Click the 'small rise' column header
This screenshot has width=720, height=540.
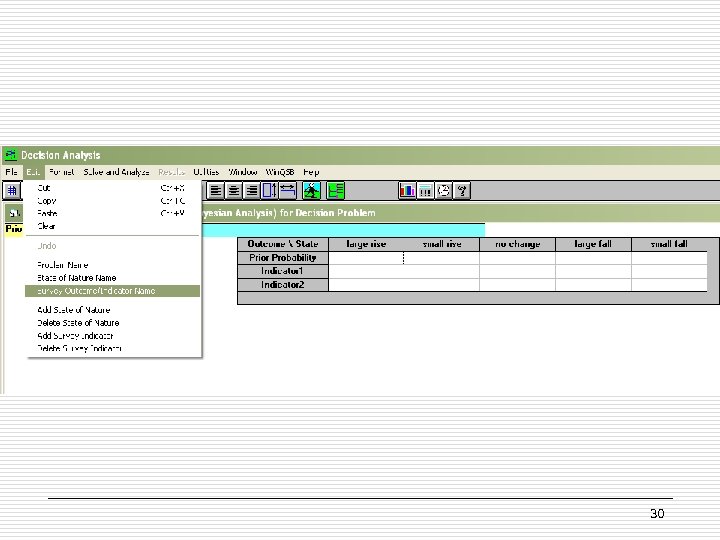pos(442,244)
